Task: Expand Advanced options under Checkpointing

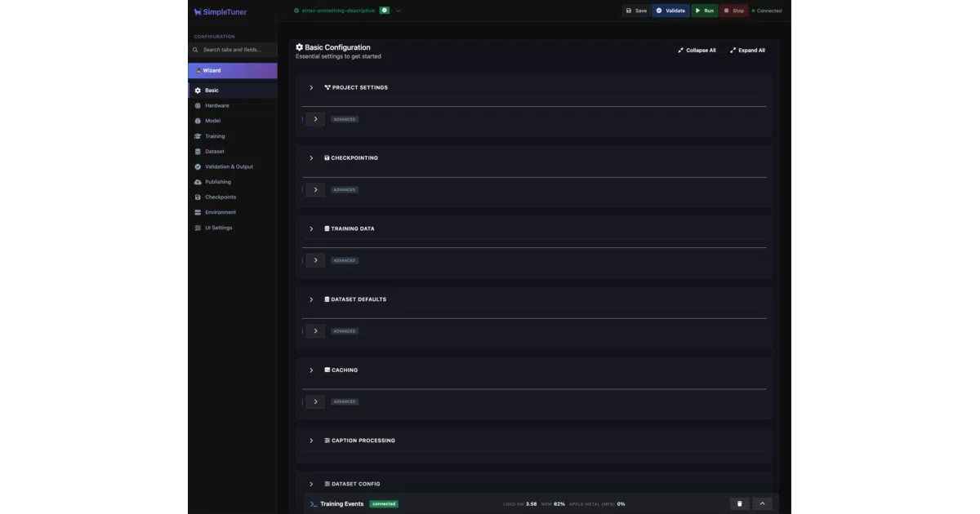Action: 315,190
